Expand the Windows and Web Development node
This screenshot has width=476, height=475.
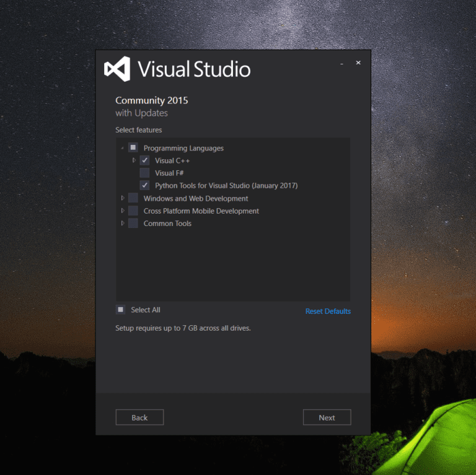(123, 198)
